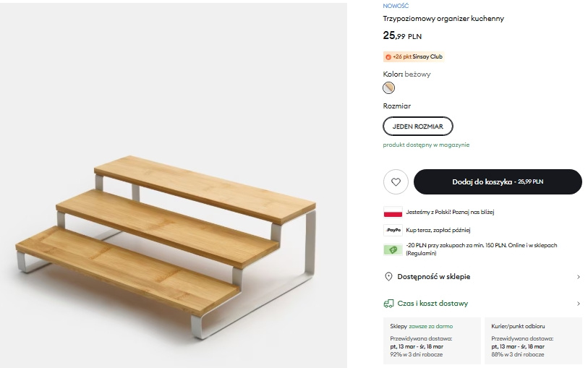Click the Sinsay Club points badge
This screenshot has width=588, height=368.
tap(413, 56)
